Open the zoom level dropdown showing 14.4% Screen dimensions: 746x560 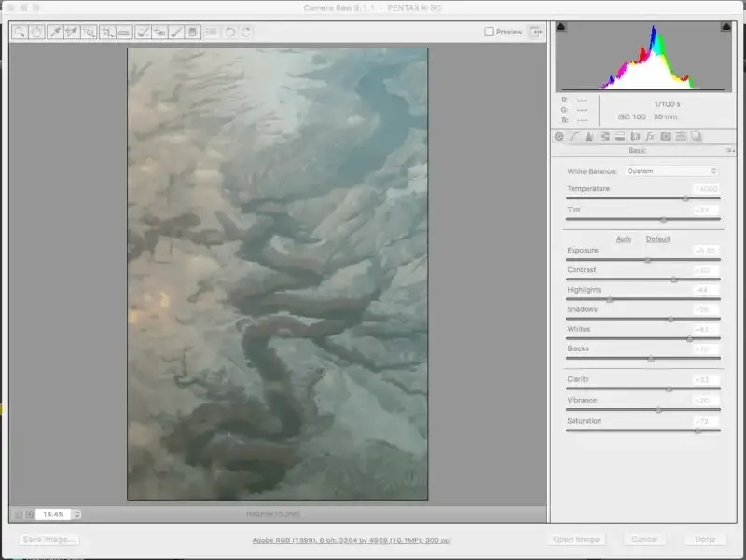tap(76, 514)
